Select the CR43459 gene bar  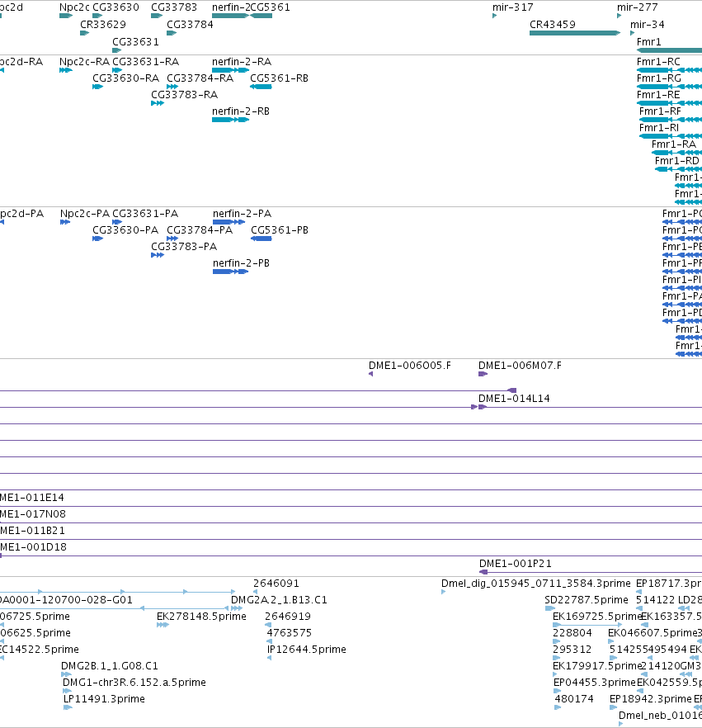575,33
